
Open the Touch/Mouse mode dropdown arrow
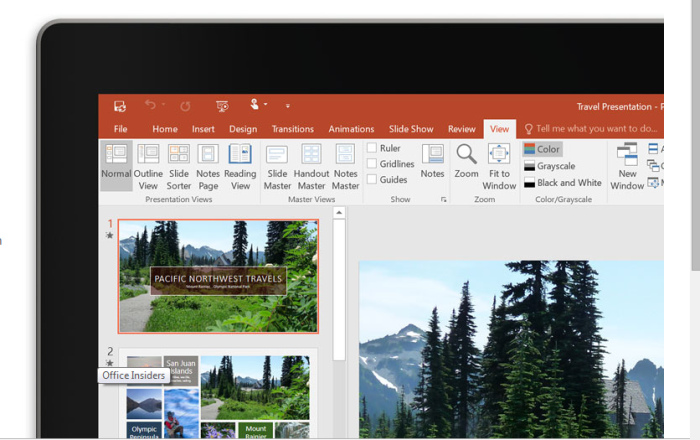[x=266, y=104]
